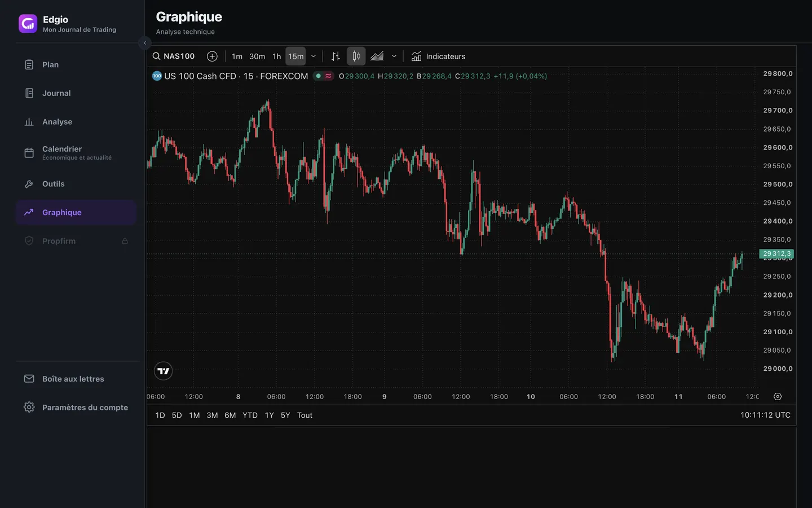Add a symbol to compare with the plus icon
812x508 pixels.
212,56
